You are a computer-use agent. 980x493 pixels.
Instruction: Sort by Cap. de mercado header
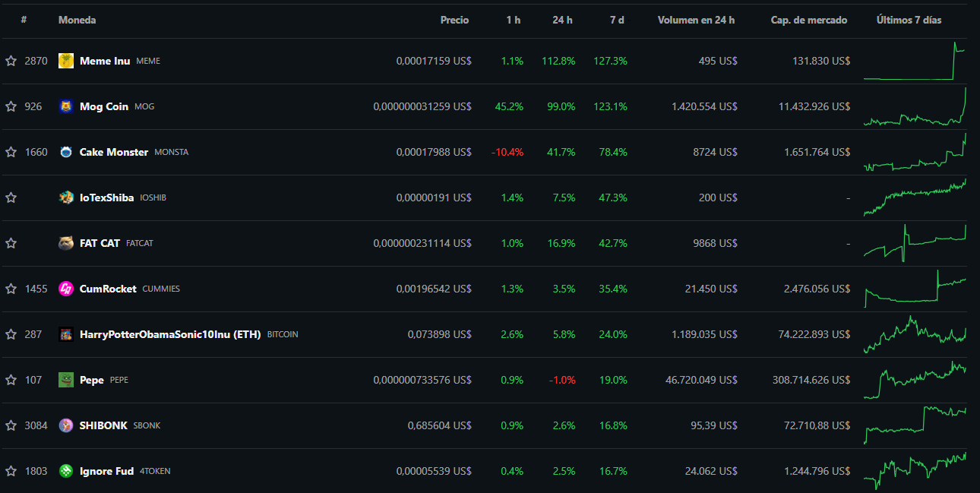click(x=809, y=20)
